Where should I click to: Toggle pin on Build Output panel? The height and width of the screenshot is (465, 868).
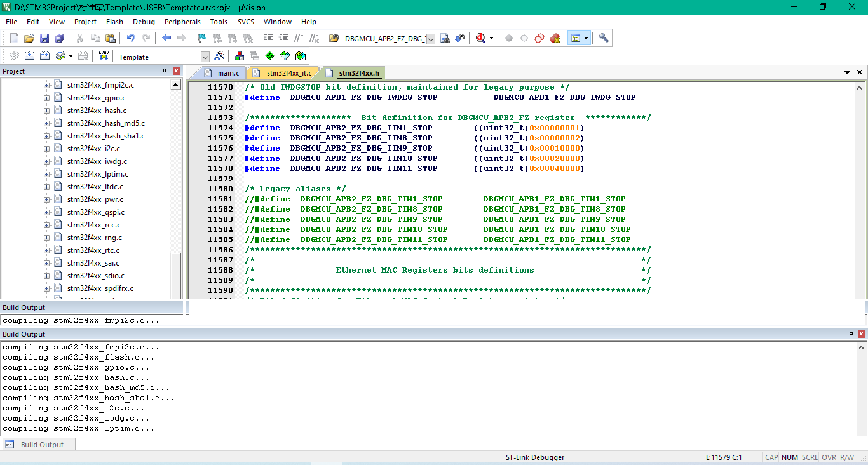850,334
